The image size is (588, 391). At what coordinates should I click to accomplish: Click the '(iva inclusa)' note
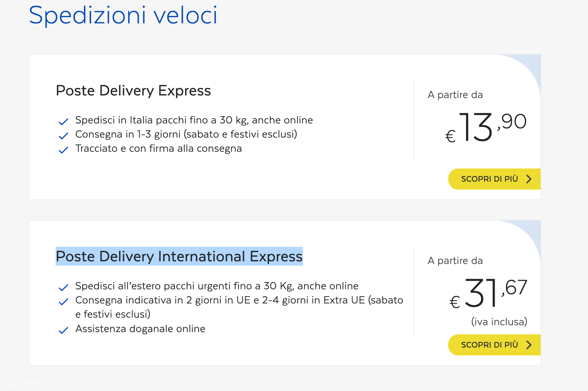point(499,322)
